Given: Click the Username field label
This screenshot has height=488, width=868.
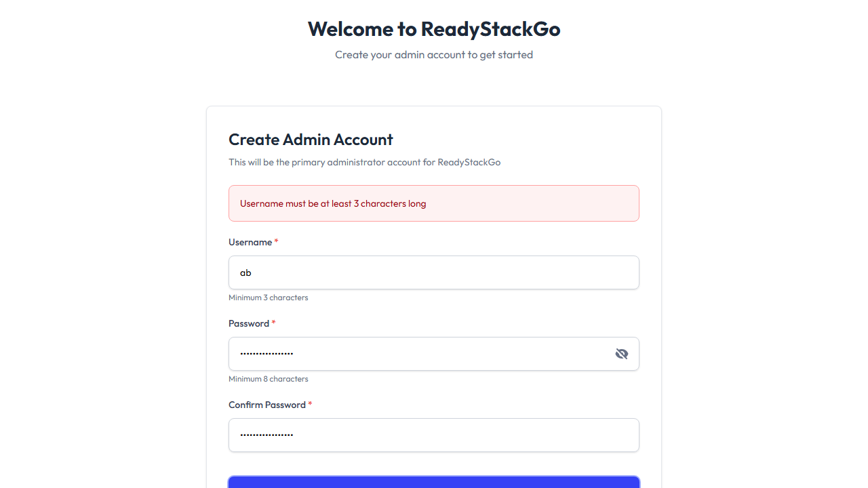Looking at the screenshot, I should point(250,243).
